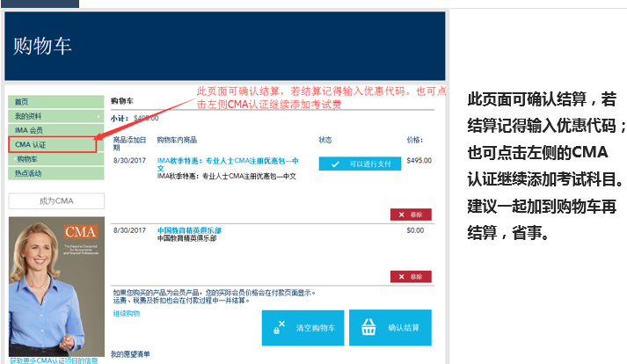This screenshot has height=364, width=627.
Task: Click the empty-cart icon on 清空购物车
Action: [279, 327]
